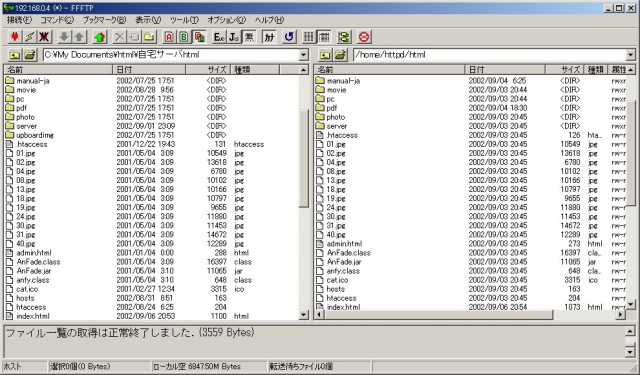Go up from the remote folder using icon
The image size is (640, 375).
325,55
